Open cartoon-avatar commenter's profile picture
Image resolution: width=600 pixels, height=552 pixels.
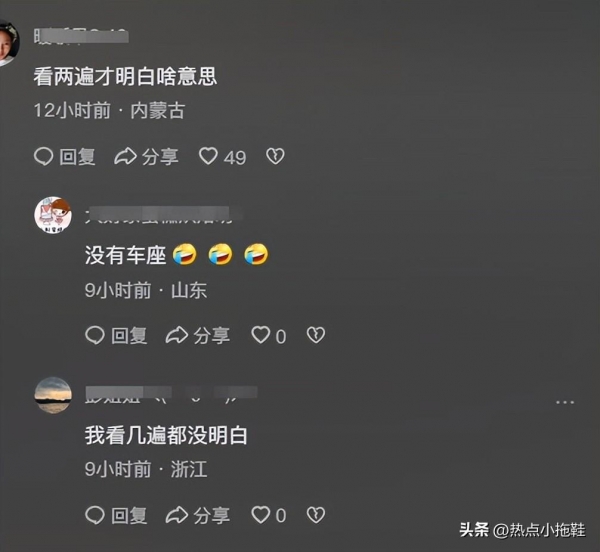53,215
